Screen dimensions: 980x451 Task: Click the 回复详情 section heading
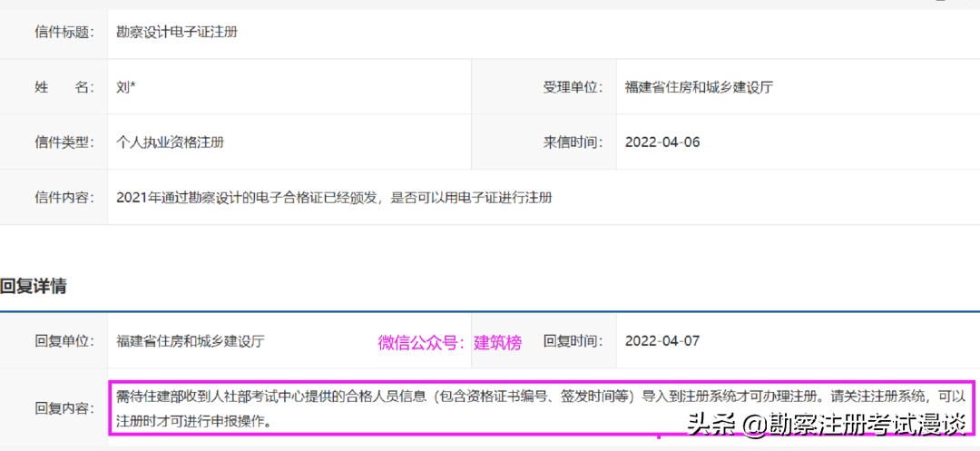34,287
